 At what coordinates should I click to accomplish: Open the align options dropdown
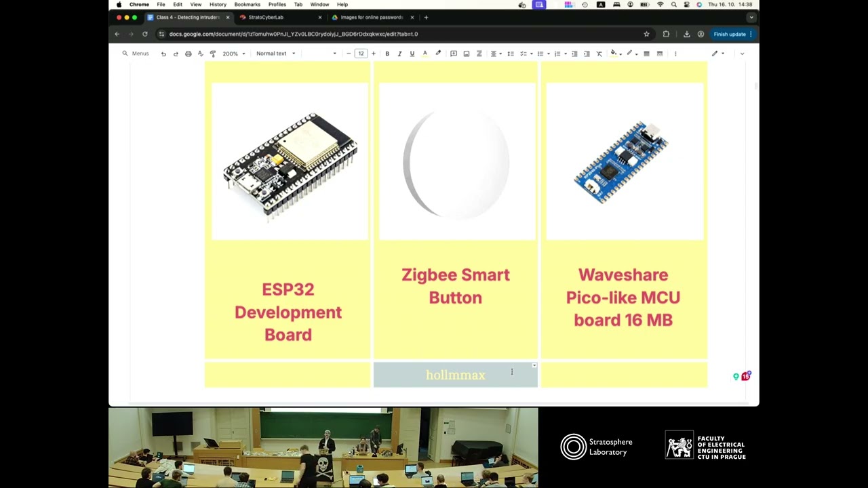coord(496,54)
